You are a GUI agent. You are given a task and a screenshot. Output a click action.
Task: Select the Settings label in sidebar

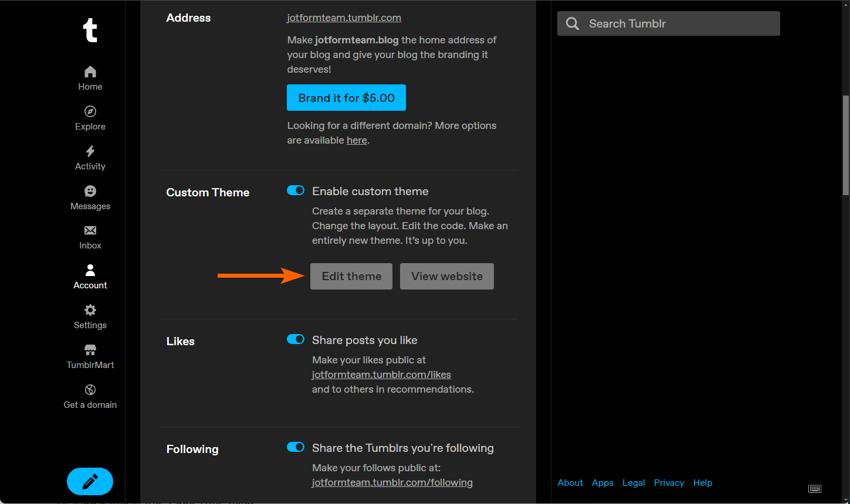pos(90,325)
